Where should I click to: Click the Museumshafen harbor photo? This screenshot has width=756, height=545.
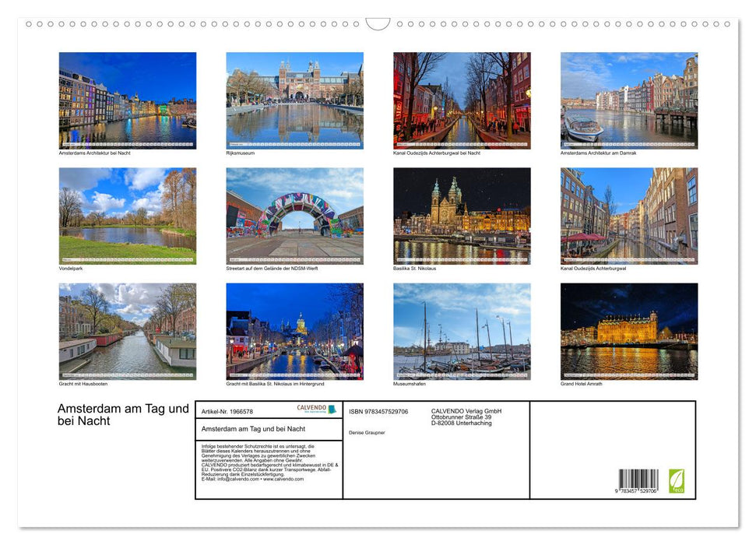pos(461,331)
